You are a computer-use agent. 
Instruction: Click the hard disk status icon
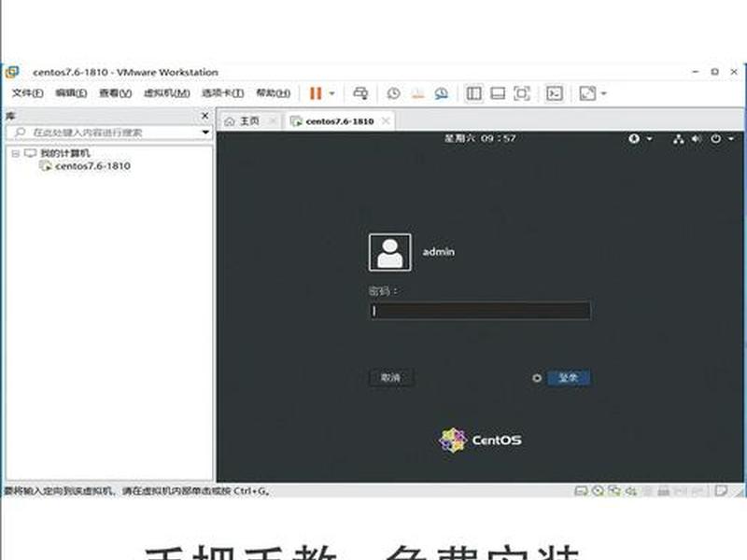coord(581,491)
